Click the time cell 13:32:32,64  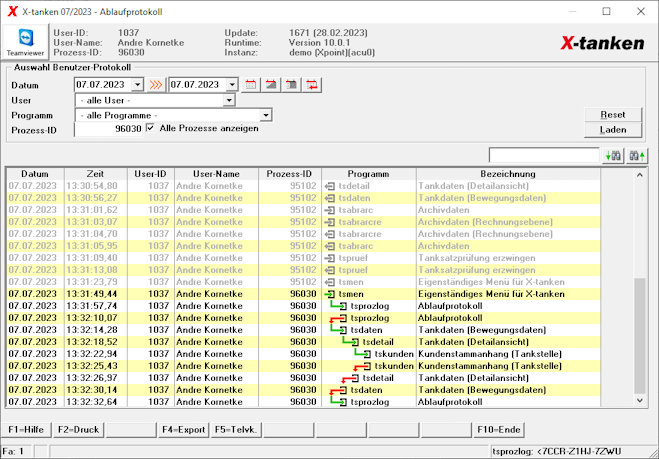coord(95,402)
